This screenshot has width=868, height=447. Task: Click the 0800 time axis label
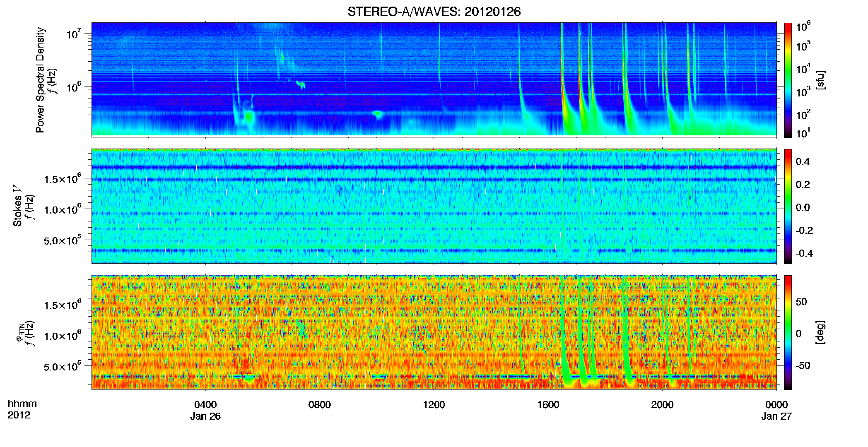(x=320, y=404)
